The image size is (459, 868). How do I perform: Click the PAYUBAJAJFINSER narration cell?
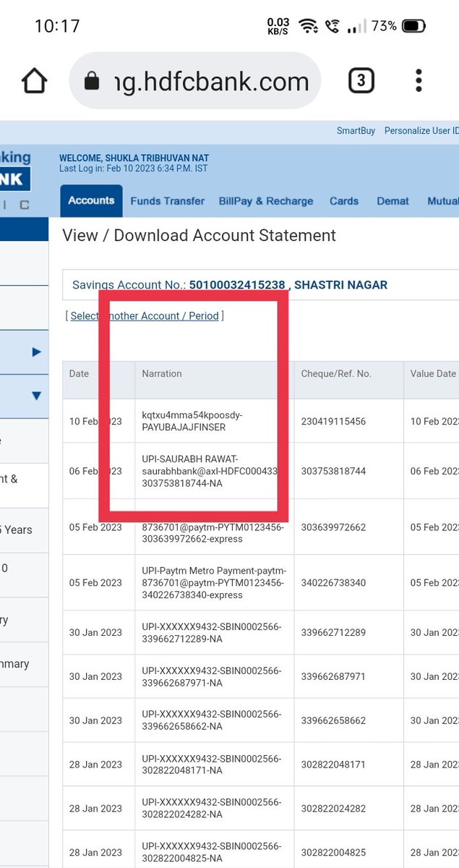pos(214,421)
